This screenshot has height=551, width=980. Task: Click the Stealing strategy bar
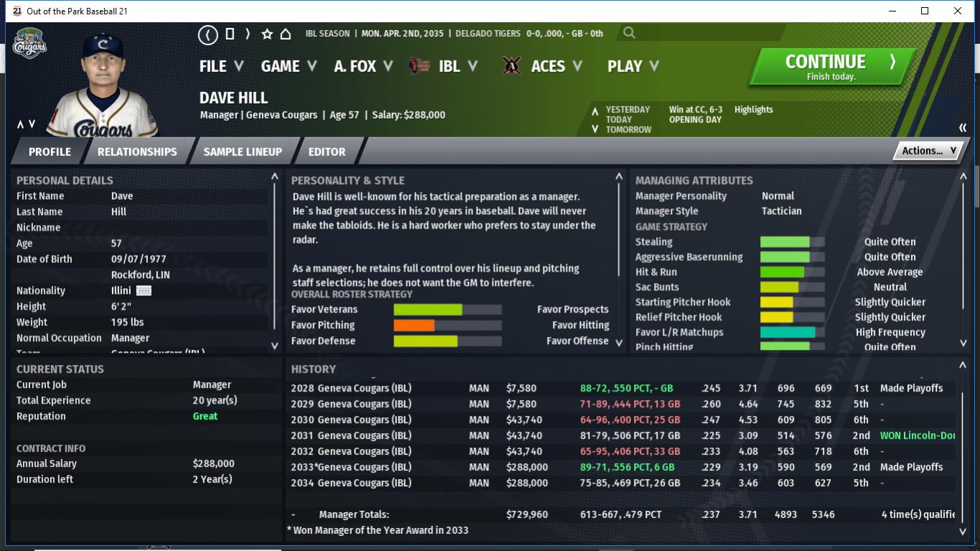(792, 242)
